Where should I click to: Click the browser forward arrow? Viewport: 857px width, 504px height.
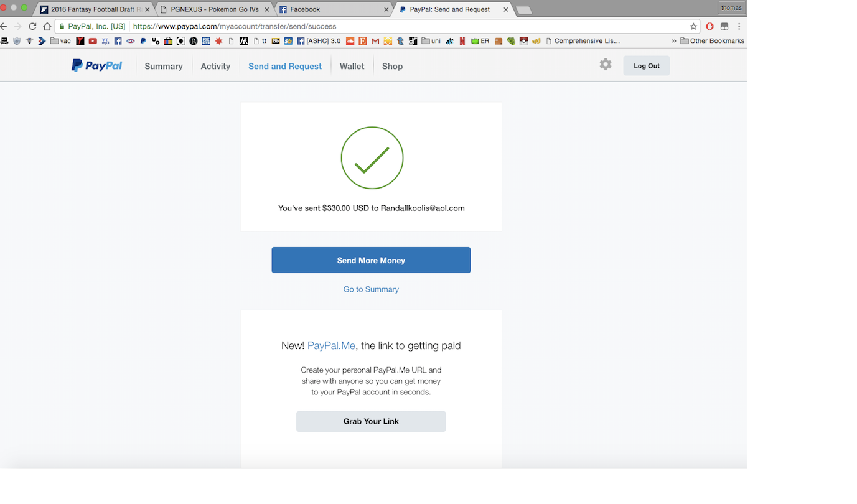click(18, 26)
